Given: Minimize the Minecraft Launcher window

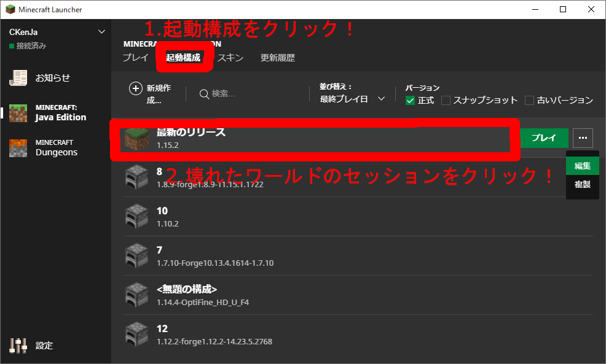Looking at the screenshot, I should pyautogui.click(x=535, y=9).
